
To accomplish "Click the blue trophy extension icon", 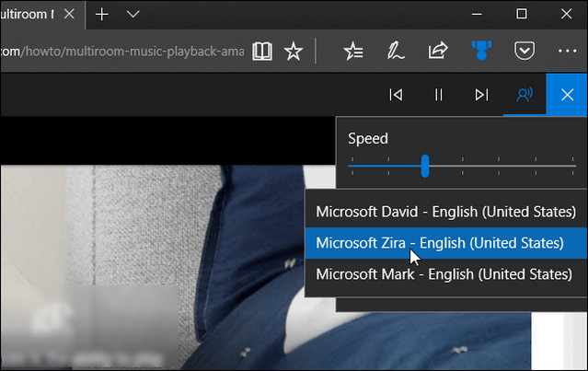I will [x=481, y=51].
